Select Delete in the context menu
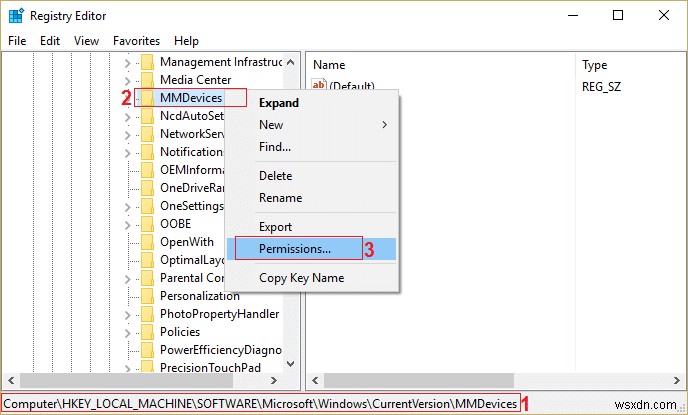The image size is (688, 415). tap(312, 176)
